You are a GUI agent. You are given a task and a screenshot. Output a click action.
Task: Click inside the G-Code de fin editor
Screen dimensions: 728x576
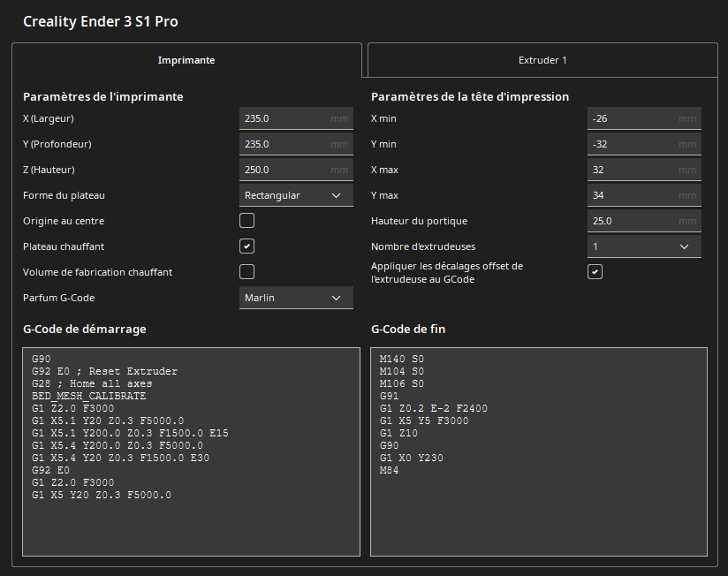(539, 451)
